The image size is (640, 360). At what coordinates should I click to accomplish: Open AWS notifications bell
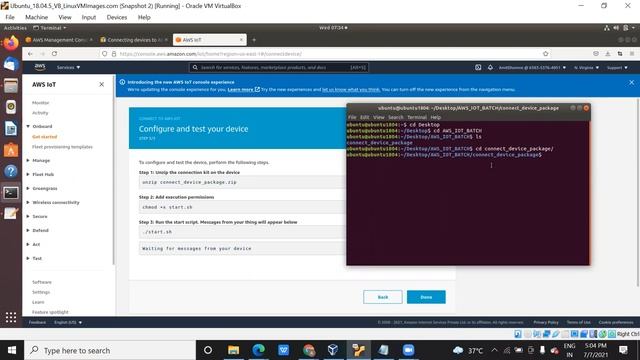click(x=490, y=67)
